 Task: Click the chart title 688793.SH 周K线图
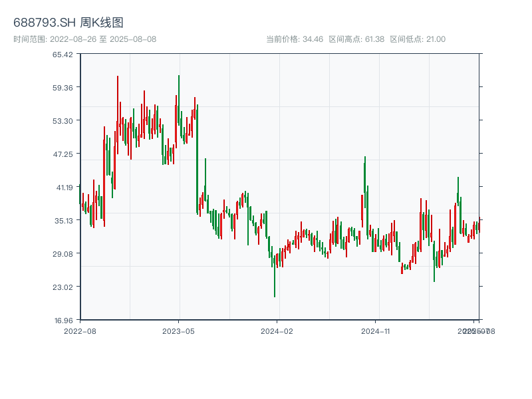click(68, 23)
